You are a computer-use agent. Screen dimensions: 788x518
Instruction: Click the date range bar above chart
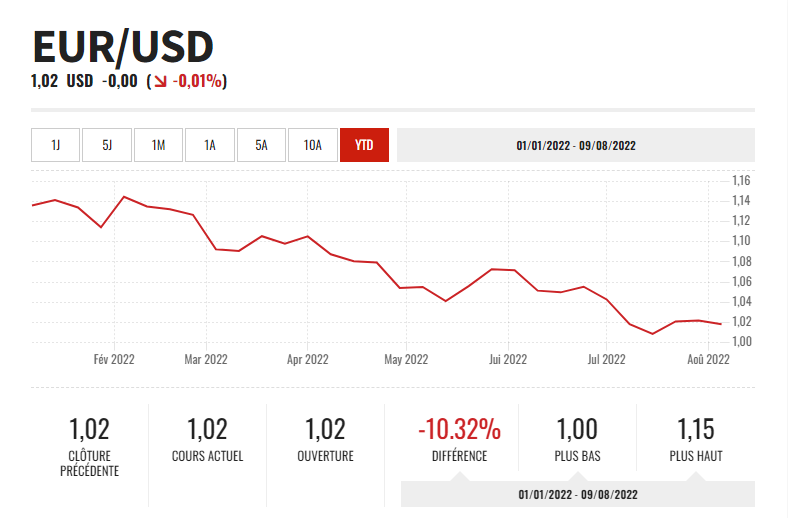pyautogui.click(x=576, y=145)
